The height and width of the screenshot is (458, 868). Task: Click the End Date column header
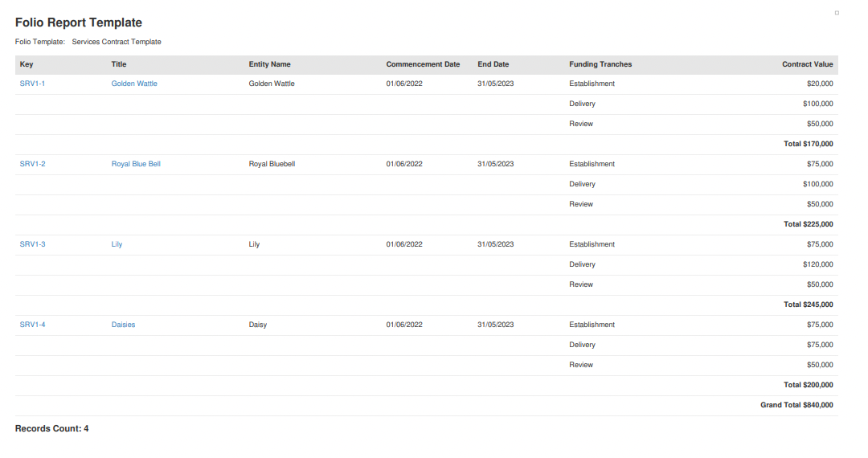coord(493,64)
